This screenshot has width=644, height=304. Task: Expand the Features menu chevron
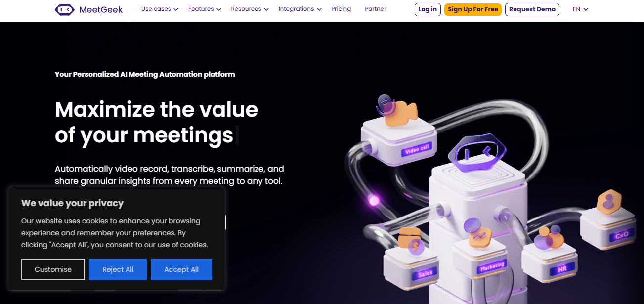[x=219, y=9]
